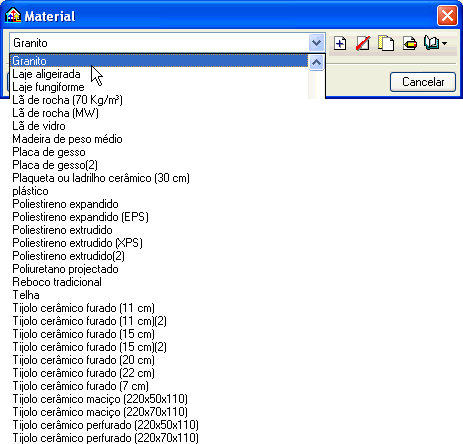Delete the selected material (red slash icon)
Viewport: 463px width, 444px height.
[363, 43]
